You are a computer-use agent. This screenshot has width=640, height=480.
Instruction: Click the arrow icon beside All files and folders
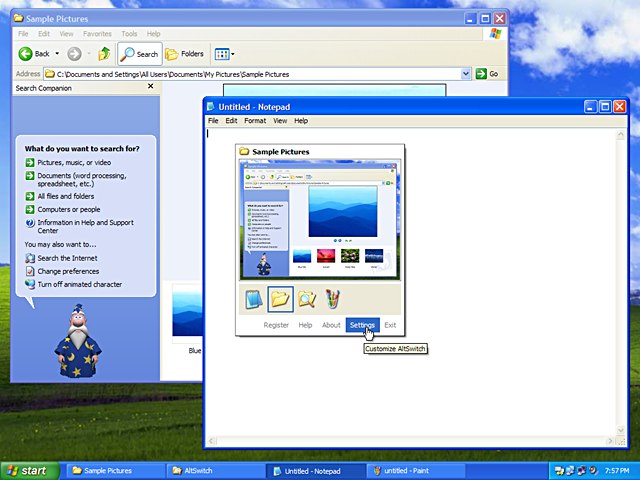tap(30, 196)
